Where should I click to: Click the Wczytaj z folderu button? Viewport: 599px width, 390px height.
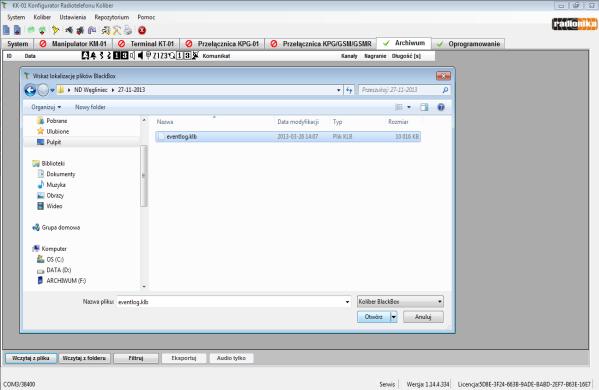(84, 358)
